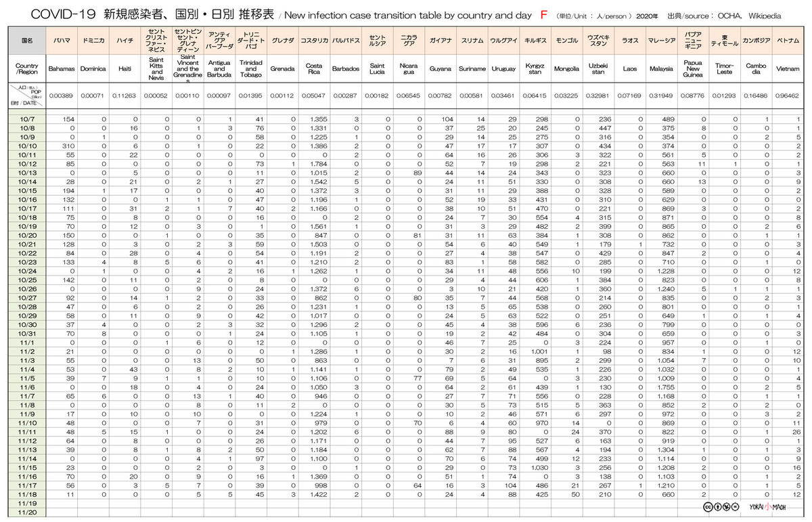Click Uruguay value 104 on 11/17
This screenshot has height=522, width=812.
[x=510, y=485]
